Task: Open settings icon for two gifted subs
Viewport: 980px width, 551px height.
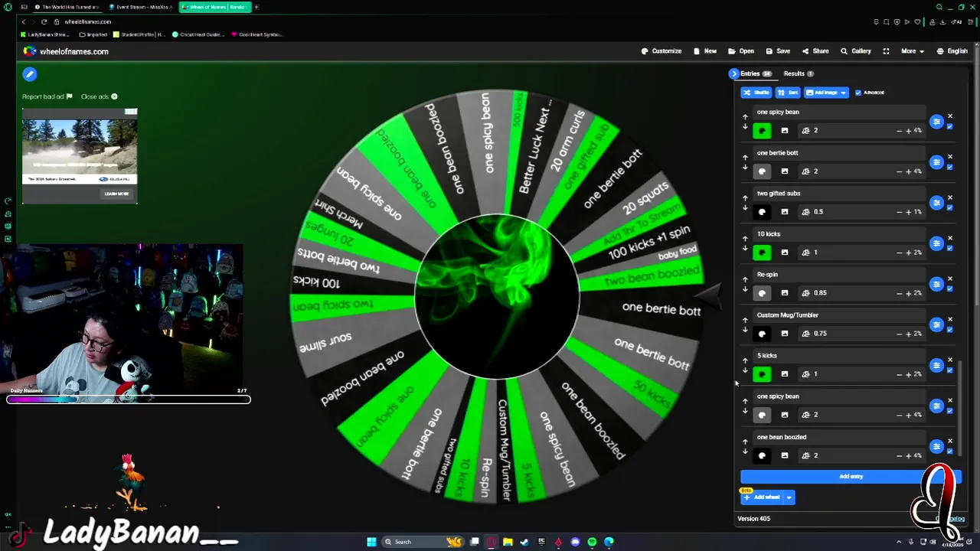Action: [x=936, y=203]
